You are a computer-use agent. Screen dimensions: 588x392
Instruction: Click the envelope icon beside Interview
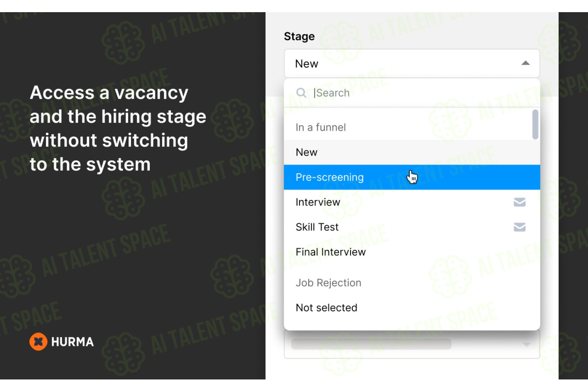[519, 202]
